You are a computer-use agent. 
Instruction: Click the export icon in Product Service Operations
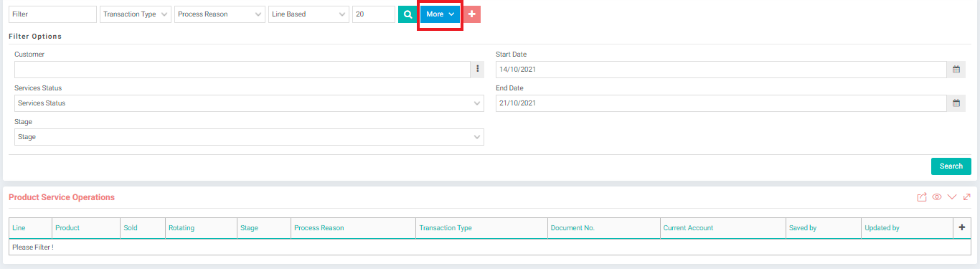(922, 197)
